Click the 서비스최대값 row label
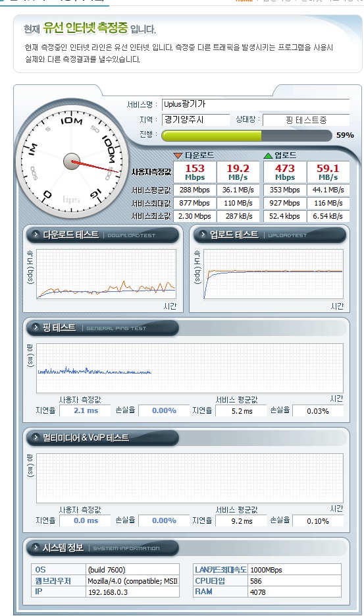Image resolution: width=364 pixels, height=616 pixels. click(151, 203)
